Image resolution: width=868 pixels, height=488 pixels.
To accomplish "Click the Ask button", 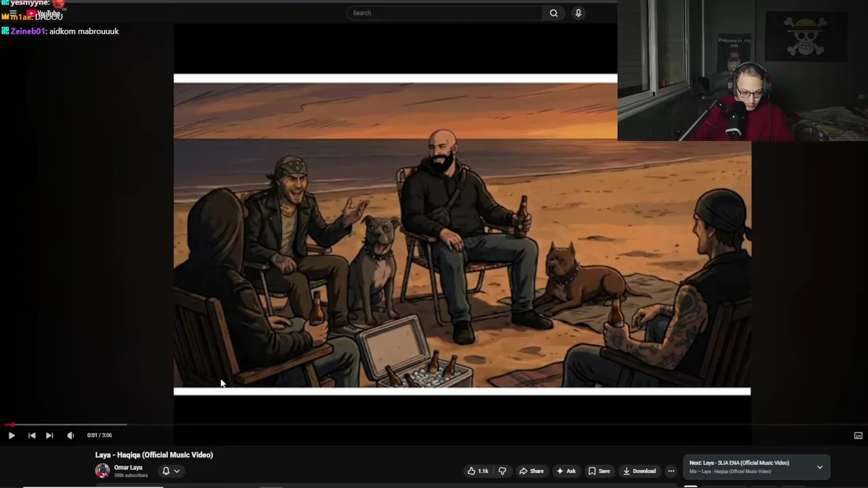I will click(x=566, y=471).
